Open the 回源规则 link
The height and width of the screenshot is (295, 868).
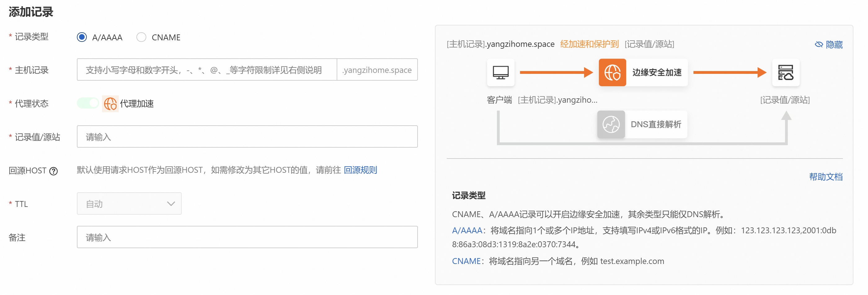point(360,170)
